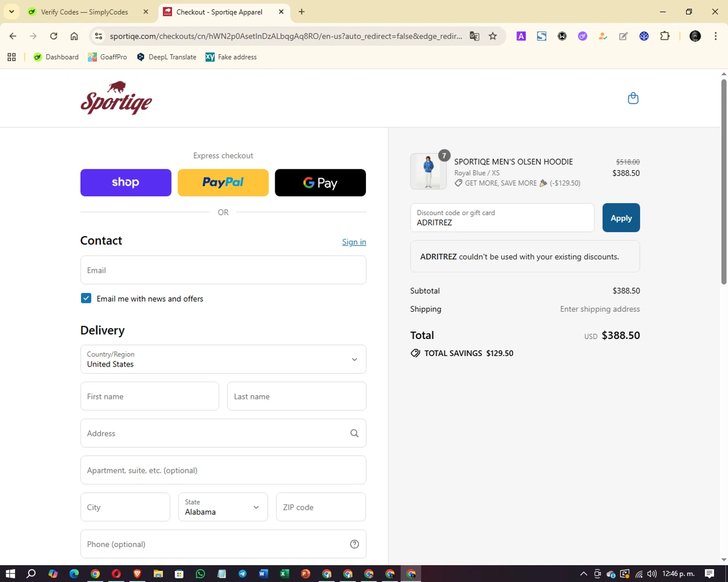Click the City field
Screen dimensions: 728x582
tap(125, 507)
